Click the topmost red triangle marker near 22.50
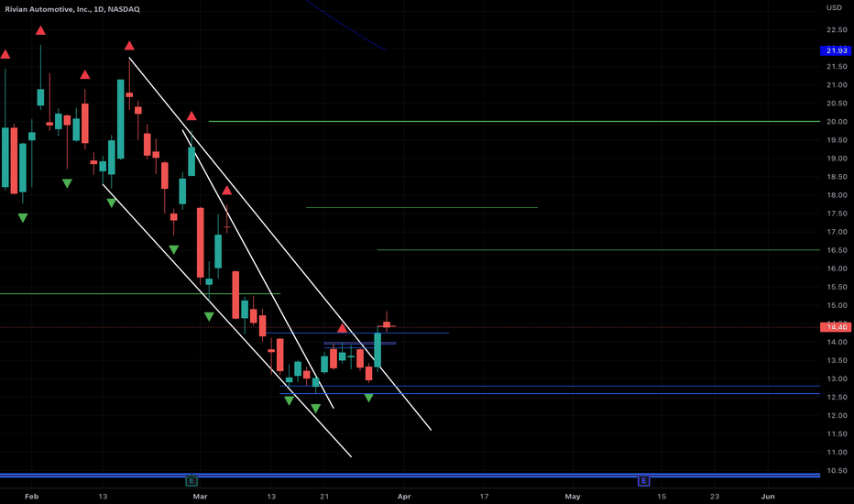The height and width of the screenshot is (504, 854). pos(40,30)
